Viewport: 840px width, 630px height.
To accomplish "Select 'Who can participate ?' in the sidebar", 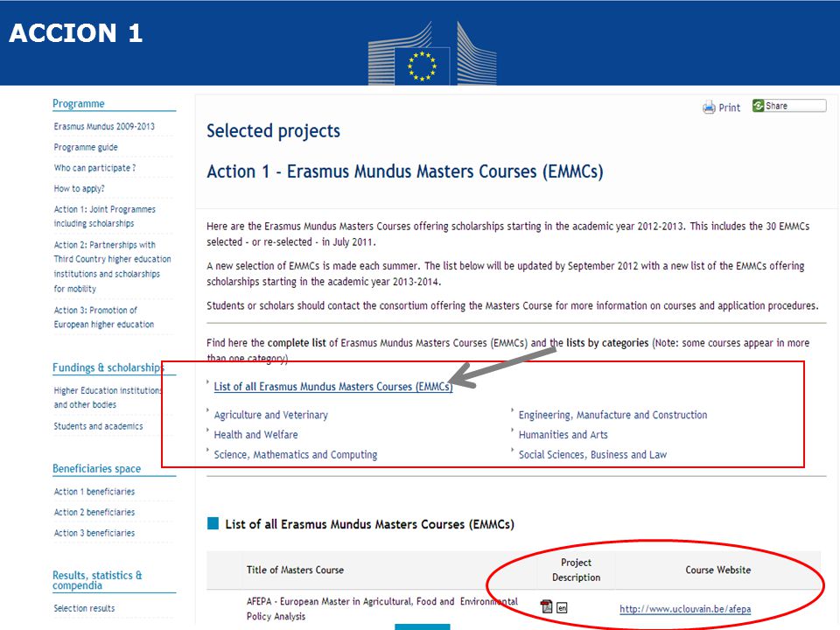I will [x=94, y=168].
